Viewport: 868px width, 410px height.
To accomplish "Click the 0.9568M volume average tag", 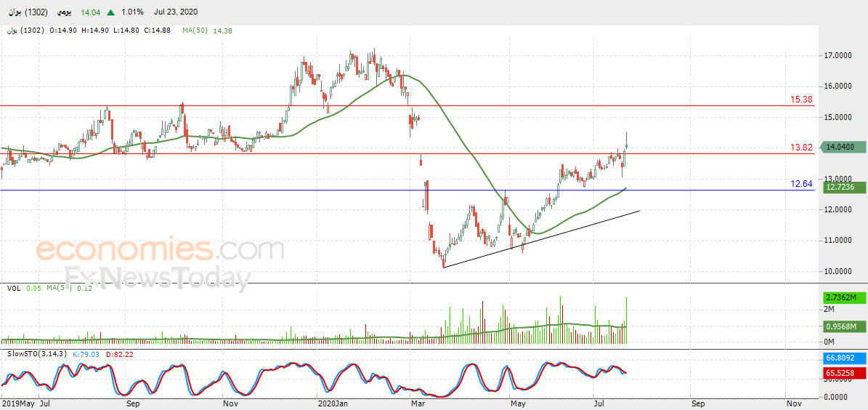I will click(840, 326).
